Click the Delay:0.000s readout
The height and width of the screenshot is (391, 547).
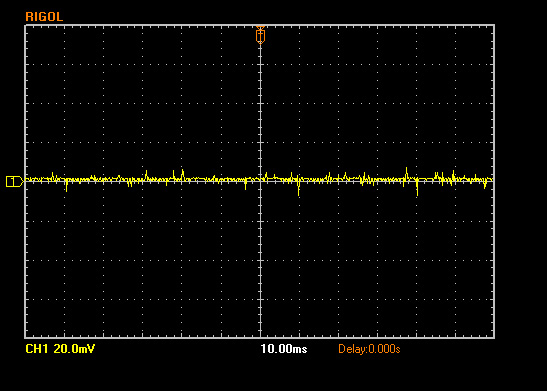(x=369, y=349)
